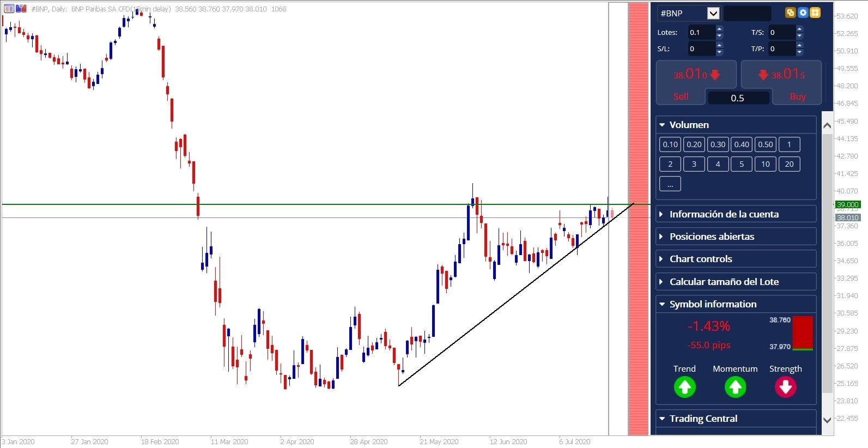Click the -55.0 pips value

click(x=709, y=345)
